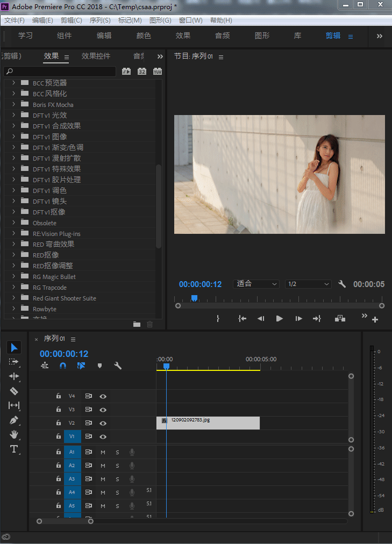Select the Selection tool arrow
This screenshot has height=544, width=392.
point(14,347)
